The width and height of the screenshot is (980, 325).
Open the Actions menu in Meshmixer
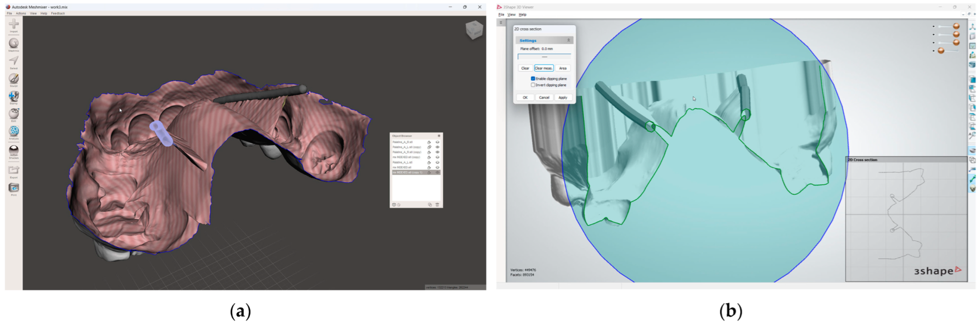click(x=21, y=14)
